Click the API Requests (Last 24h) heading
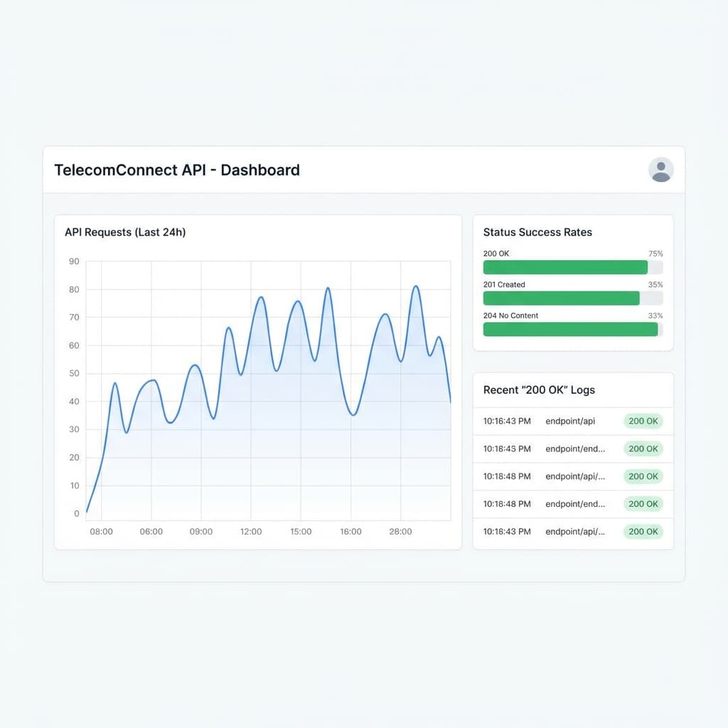The width and height of the screenshot is (728, 728). (125, 232)
